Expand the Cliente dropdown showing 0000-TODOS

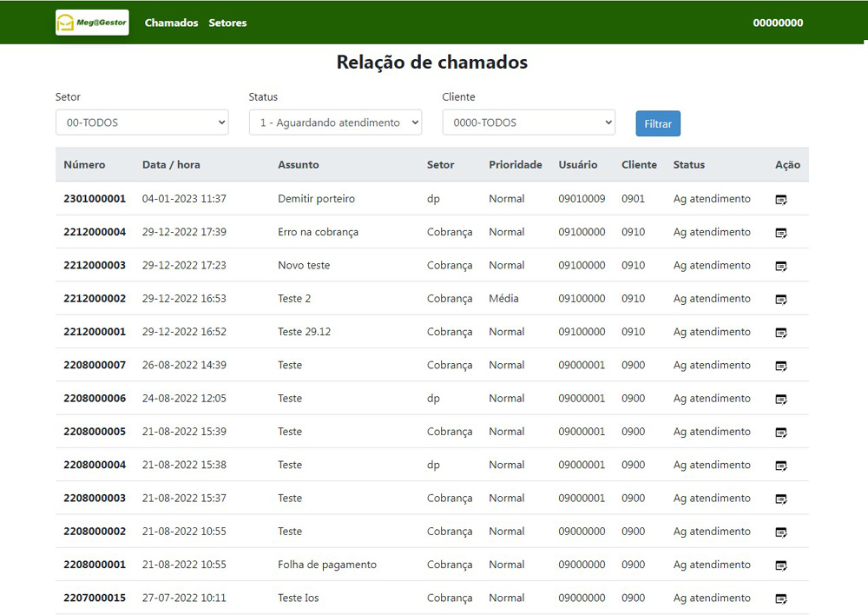(529, 122)
